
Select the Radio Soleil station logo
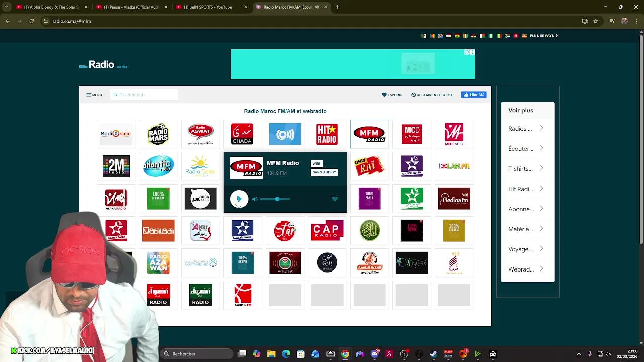click(x=200, y=166)
